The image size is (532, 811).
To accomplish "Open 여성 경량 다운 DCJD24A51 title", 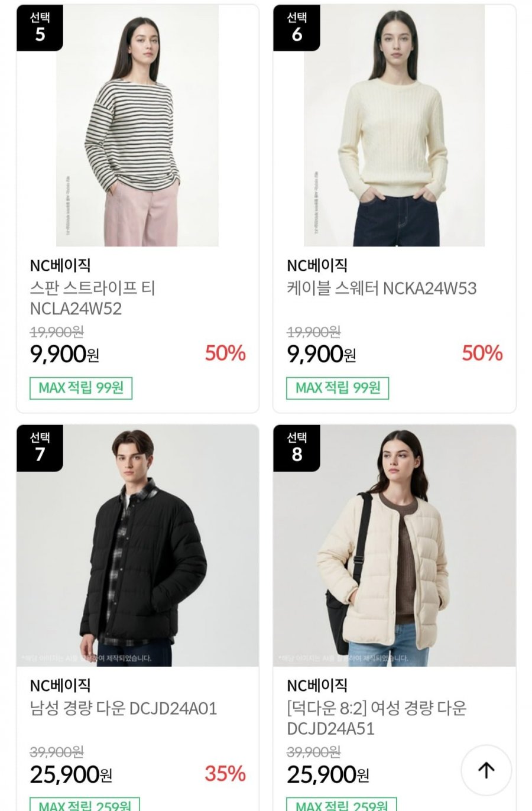I will point(377,718).
